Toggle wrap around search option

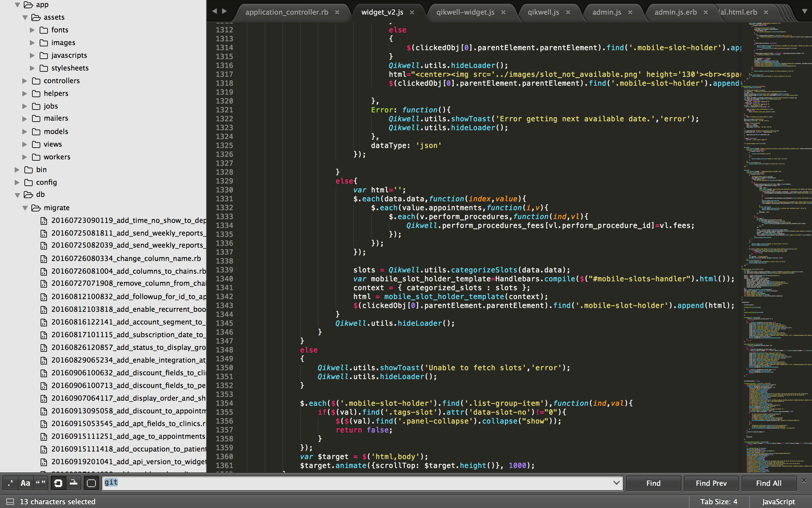pyautogui.click(x=58, y=483)
